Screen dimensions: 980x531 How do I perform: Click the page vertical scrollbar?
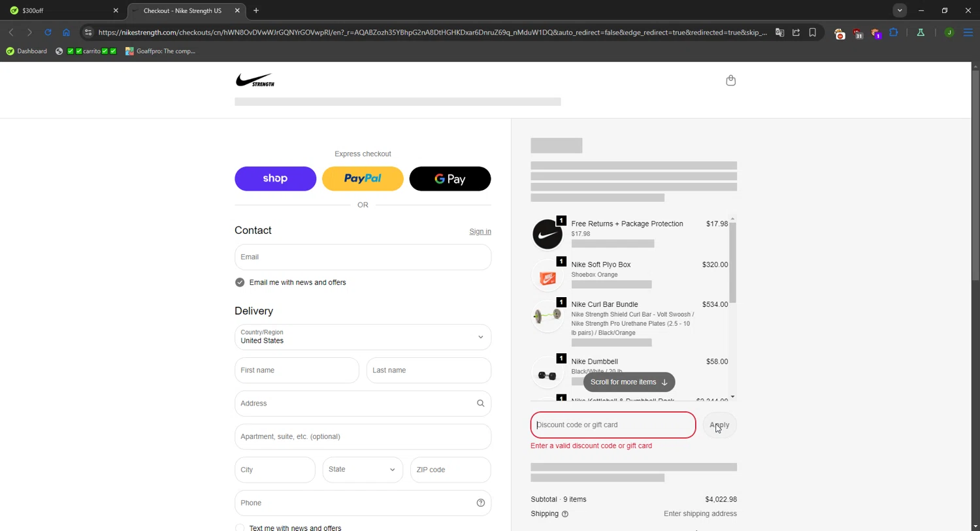(975, 176)
